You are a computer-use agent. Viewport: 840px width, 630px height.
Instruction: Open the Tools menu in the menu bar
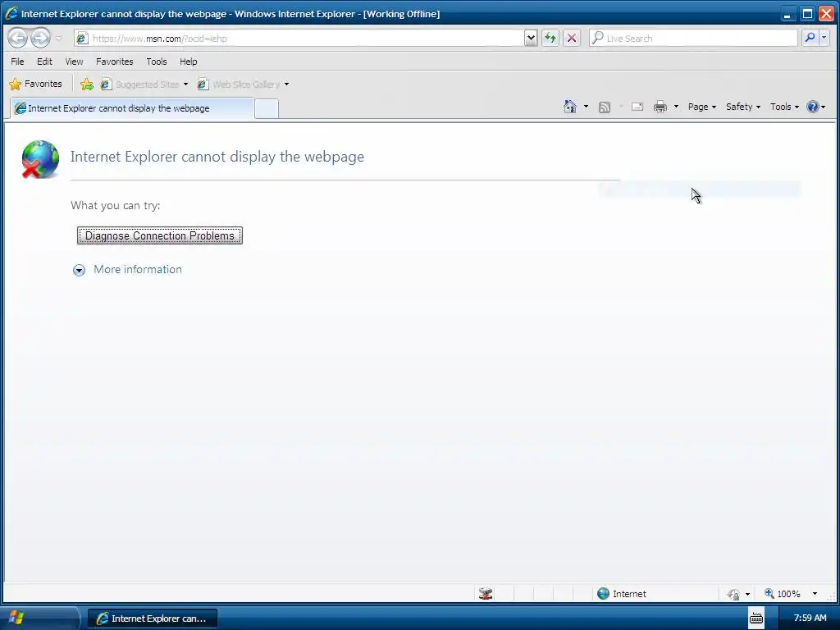pos(157,62)
